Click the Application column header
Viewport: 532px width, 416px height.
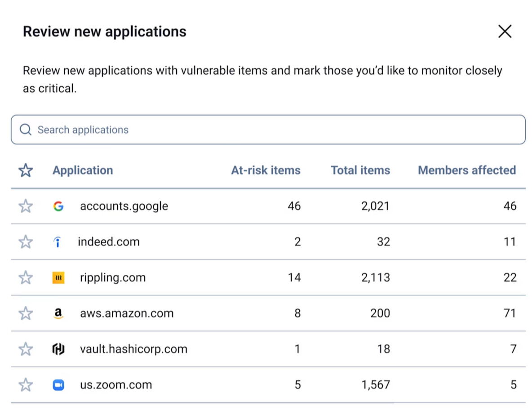[x=83, y=170]
